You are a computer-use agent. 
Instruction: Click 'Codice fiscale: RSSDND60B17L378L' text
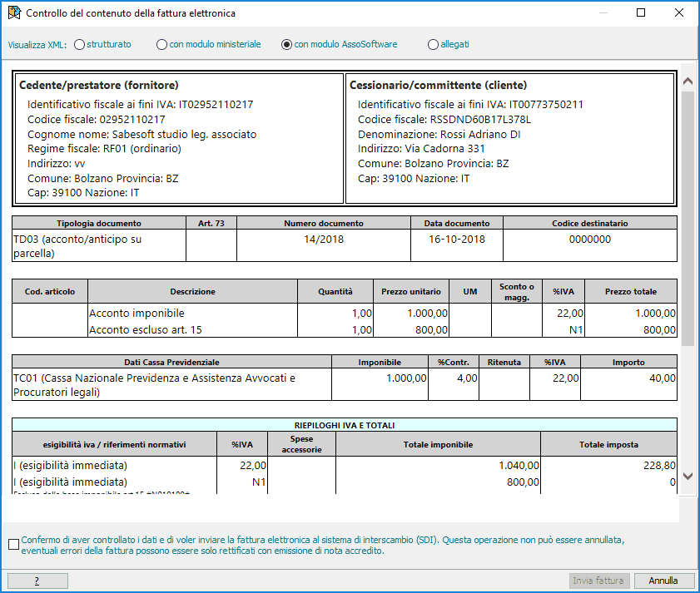click(x=444, y=120)
